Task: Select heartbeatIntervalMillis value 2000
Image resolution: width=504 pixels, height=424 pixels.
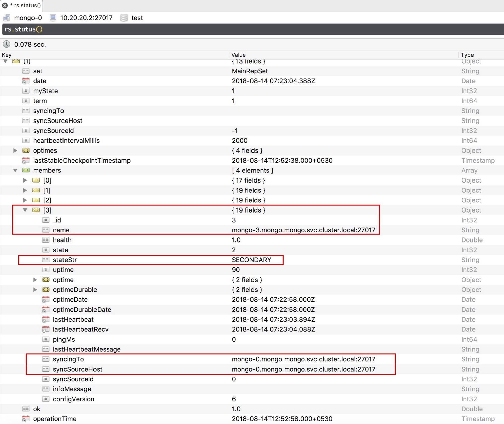Action: point(240,141)
